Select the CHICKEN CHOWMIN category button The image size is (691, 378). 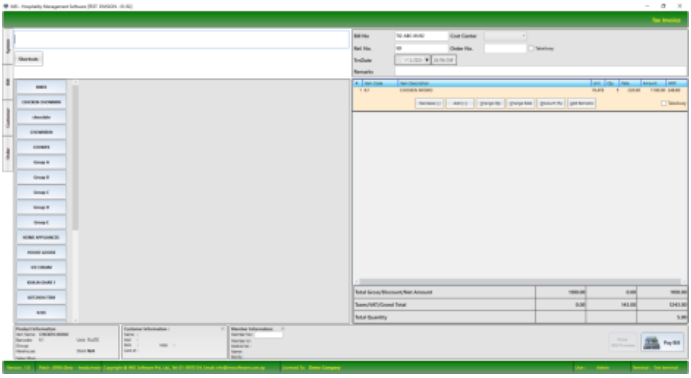click(41, 102)
